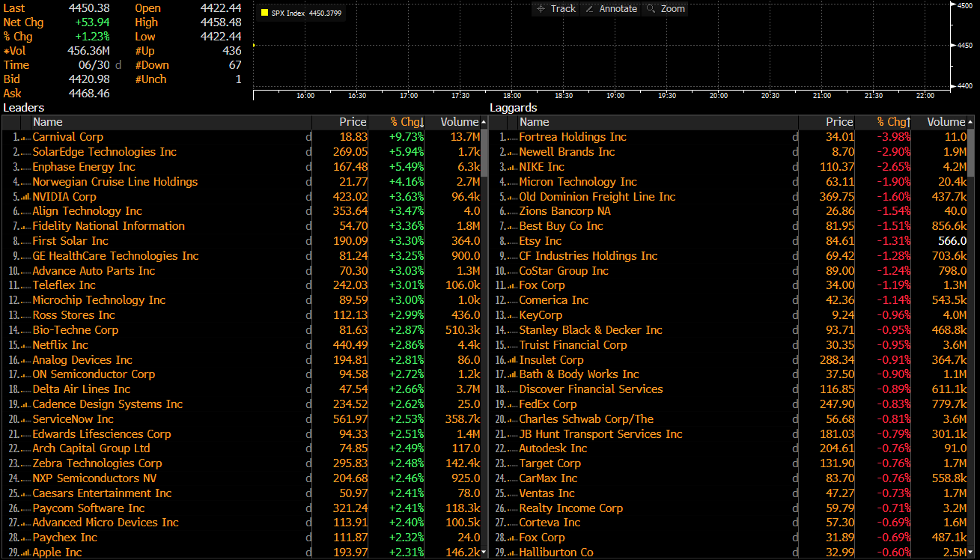
Task: Click the mini bar icon beside Newell Brands Inc
Action: click(x=514, y=153)
